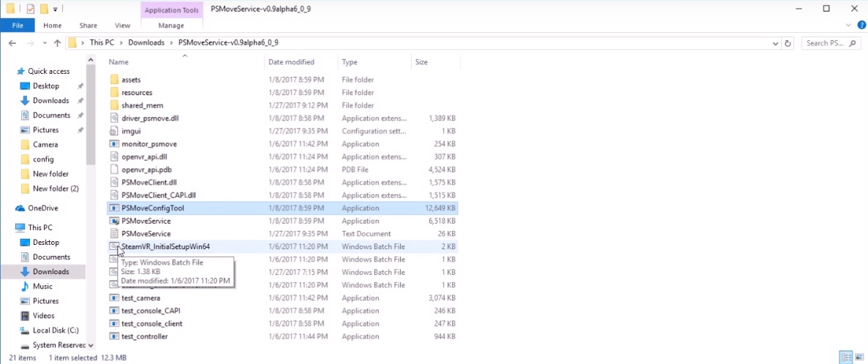The height and width of the screenshot is (364, 868).
Task: Click the imgui configuration file icon
Action: click(114, 131)
